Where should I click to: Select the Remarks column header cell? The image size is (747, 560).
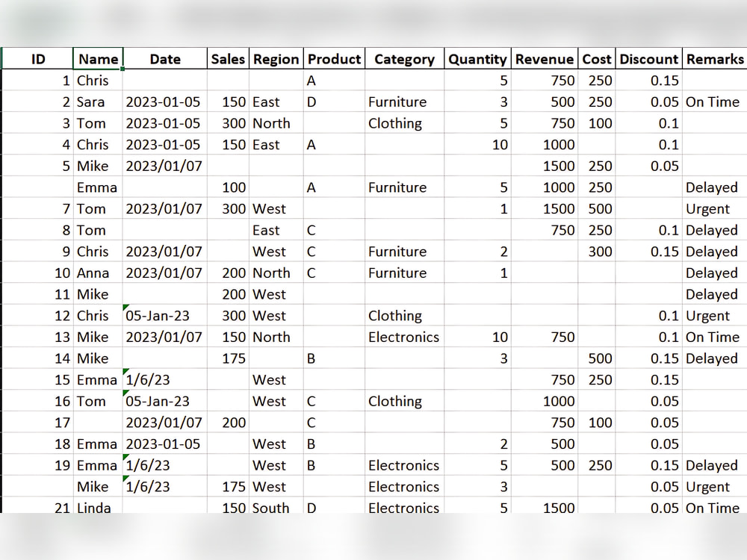point(715,58)
